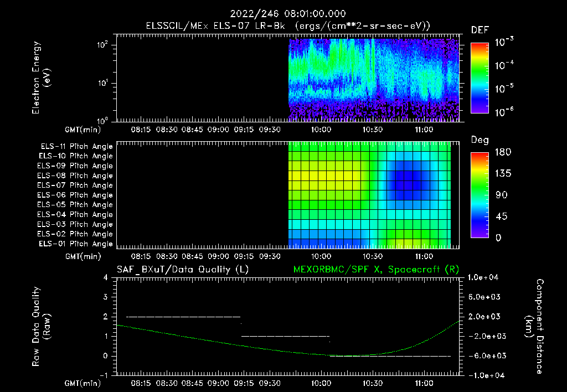Click the Electron Energy (eV) axis label
The image size is (567, 392).
pyautogui.click(x=41, y=78)
